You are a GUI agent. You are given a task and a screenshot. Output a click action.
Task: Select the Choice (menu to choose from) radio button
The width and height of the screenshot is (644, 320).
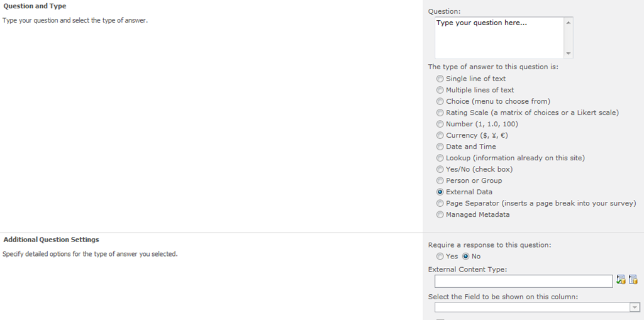pyautogui.click(x=440, y=102)
